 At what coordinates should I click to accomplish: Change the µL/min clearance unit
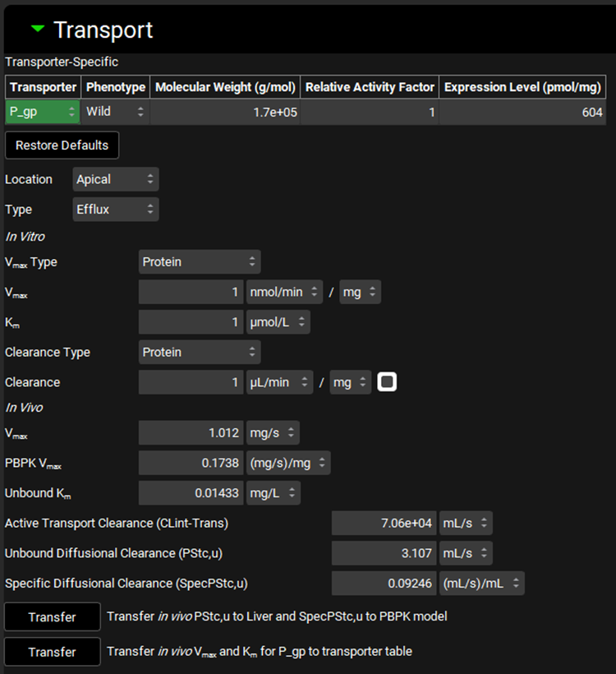pyautogui.click(x=280, y=382)
